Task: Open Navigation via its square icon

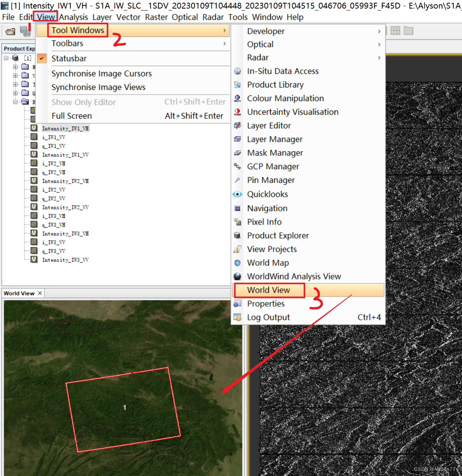Action: [237, 209]
